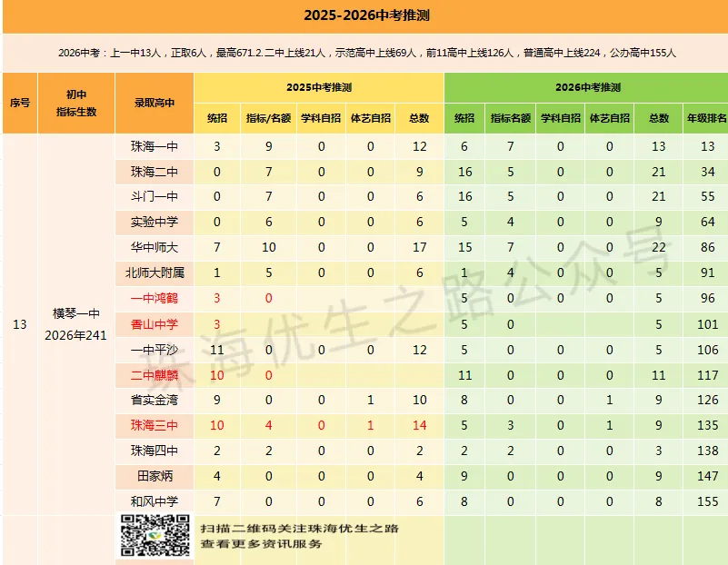Screen dimensions: 728x565
Task: Click the 年级排名 value '117' in the 二中麒麟 row
Action: 708,375
